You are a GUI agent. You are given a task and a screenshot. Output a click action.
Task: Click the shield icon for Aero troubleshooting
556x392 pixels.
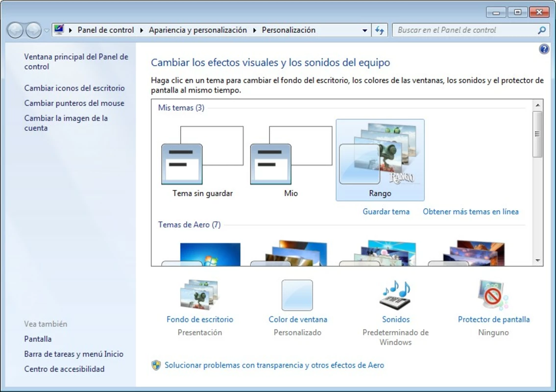point(156,365)
